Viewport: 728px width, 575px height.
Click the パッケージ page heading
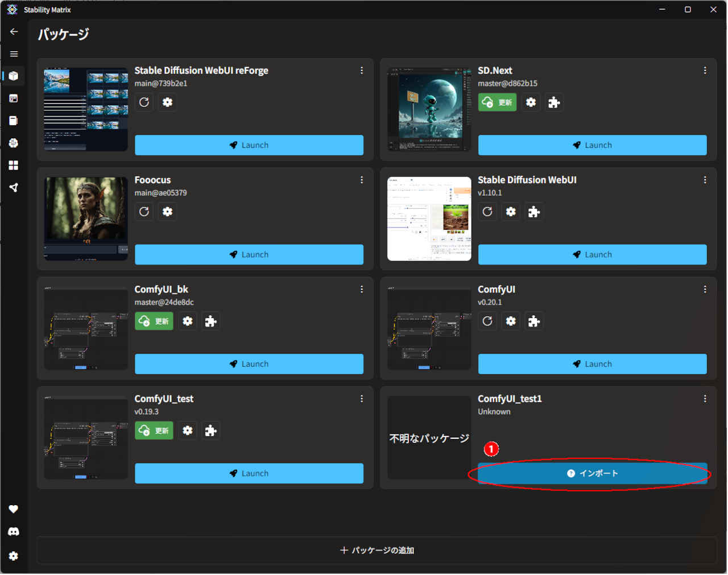64,34
